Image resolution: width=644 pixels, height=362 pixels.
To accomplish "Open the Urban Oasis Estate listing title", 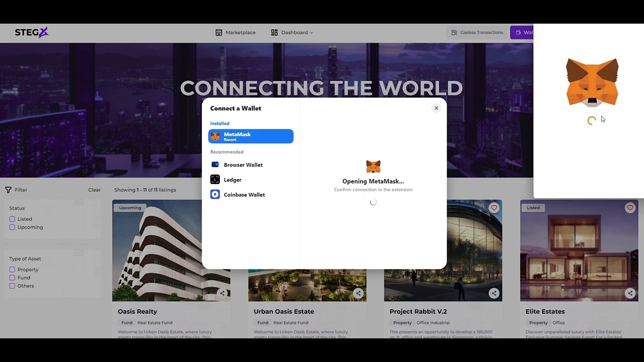I will point(284,312).
